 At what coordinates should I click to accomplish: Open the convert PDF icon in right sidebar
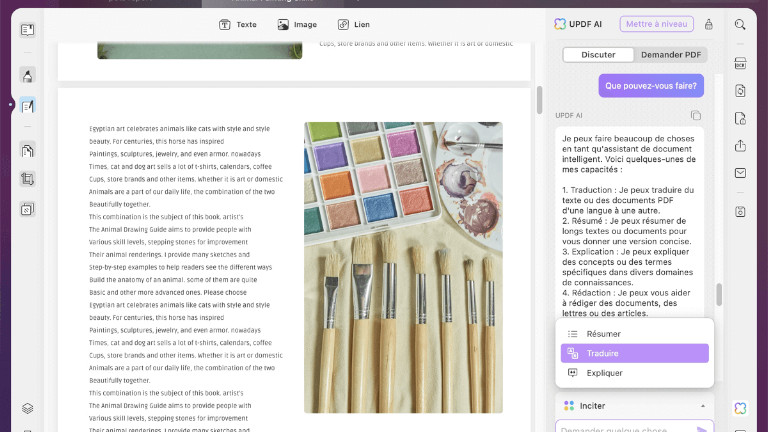[x=740, y=91]
